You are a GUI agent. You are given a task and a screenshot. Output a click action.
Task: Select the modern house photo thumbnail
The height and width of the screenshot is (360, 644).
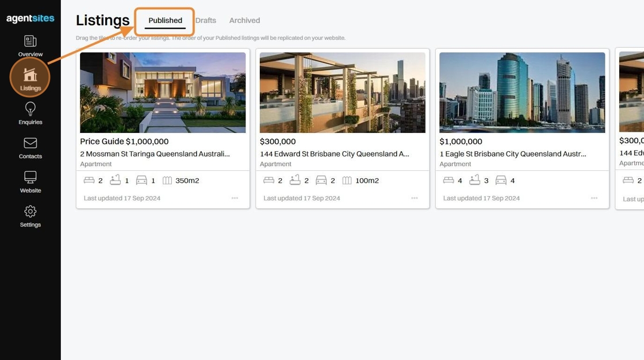[163, 93]
